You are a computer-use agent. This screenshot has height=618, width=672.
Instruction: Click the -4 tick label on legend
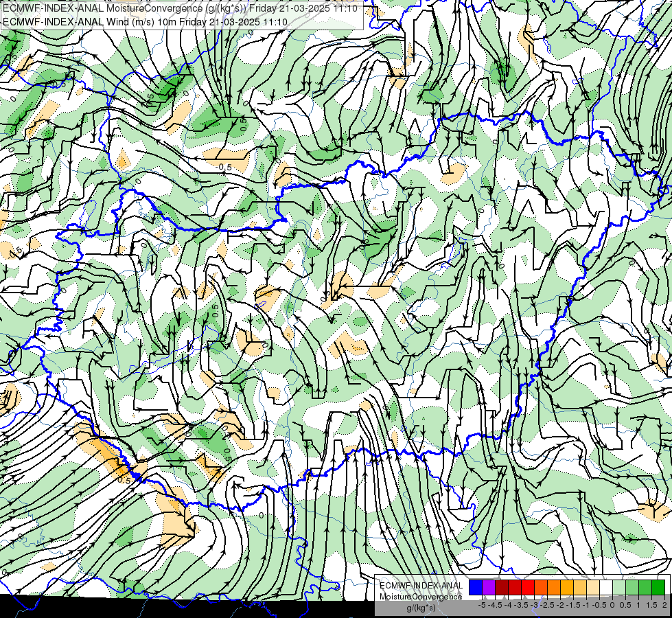pyautogui.click(x=508, y=605)
